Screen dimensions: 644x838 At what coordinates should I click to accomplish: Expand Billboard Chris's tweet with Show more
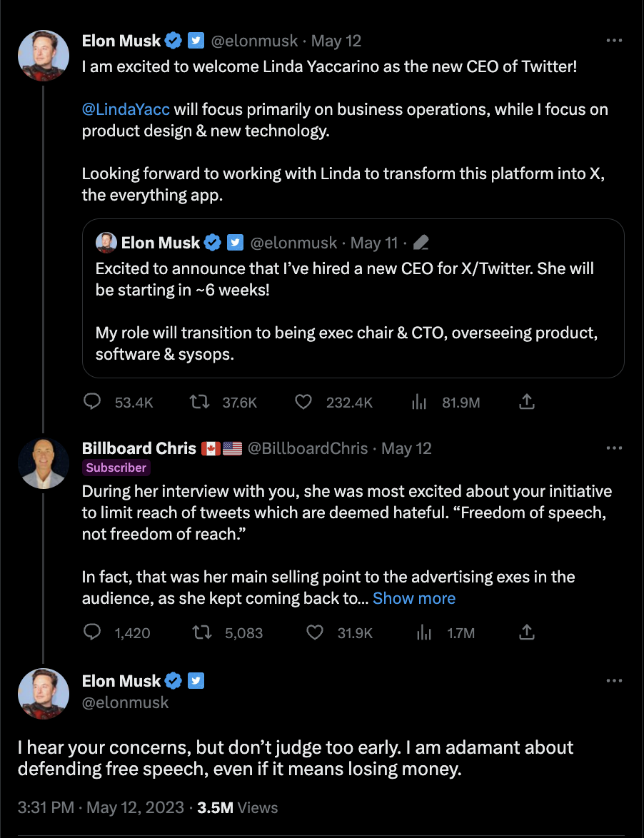[x=414, y=598]
